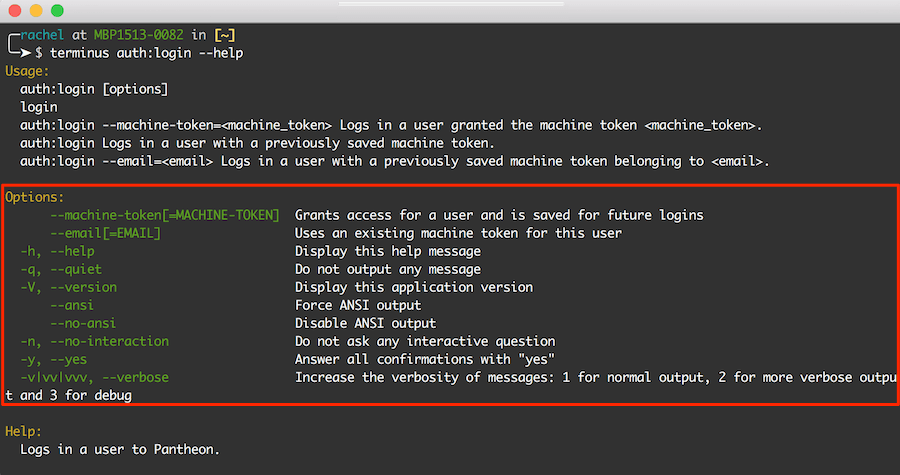The image size is (900, 475).
Task: Click the '-v|vv|vvv, --verbose' option
Action: point(95,377)
